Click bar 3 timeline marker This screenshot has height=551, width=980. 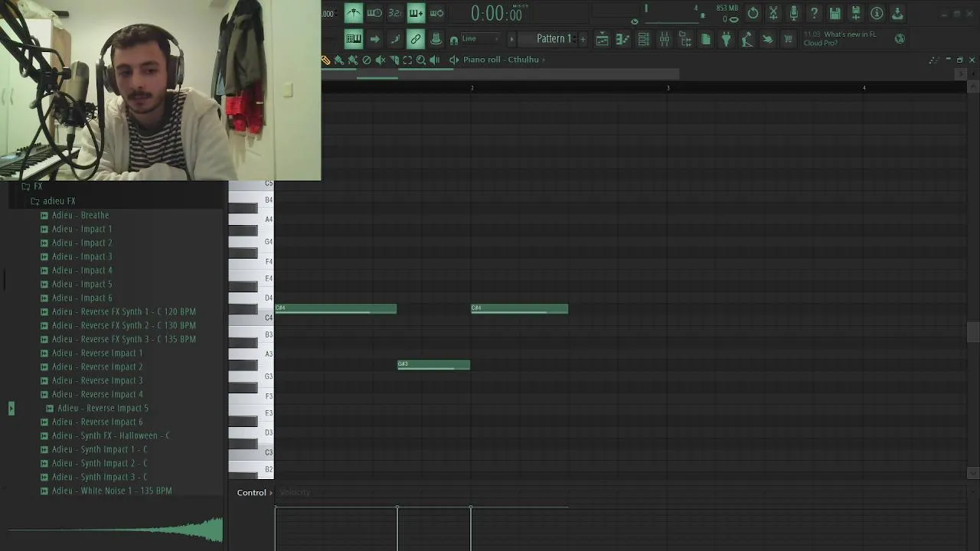tap(668, 88)
